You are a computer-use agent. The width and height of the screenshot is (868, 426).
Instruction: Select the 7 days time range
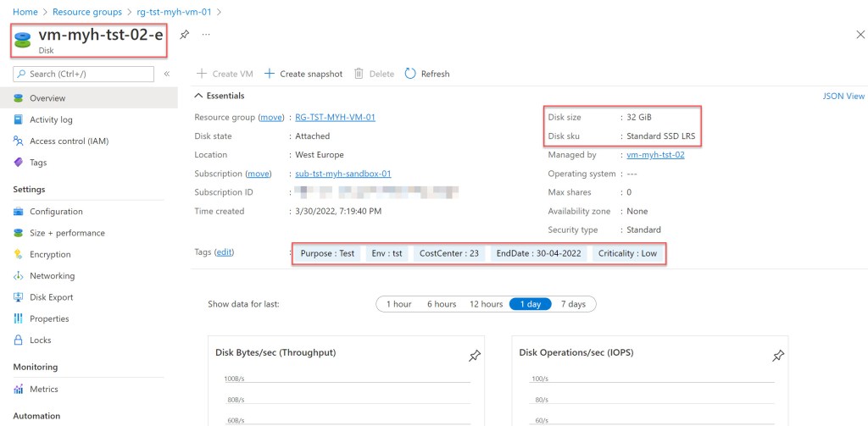(x=573, y=304)
